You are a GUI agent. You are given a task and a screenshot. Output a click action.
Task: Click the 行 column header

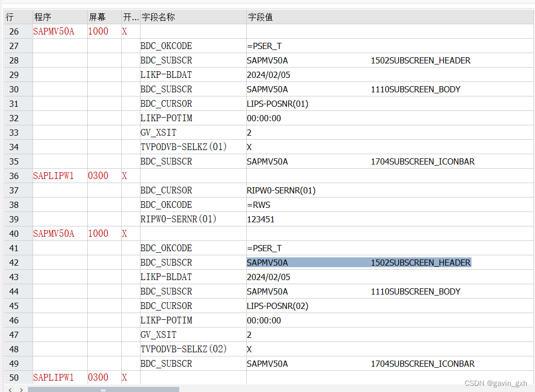pos(9,17)
